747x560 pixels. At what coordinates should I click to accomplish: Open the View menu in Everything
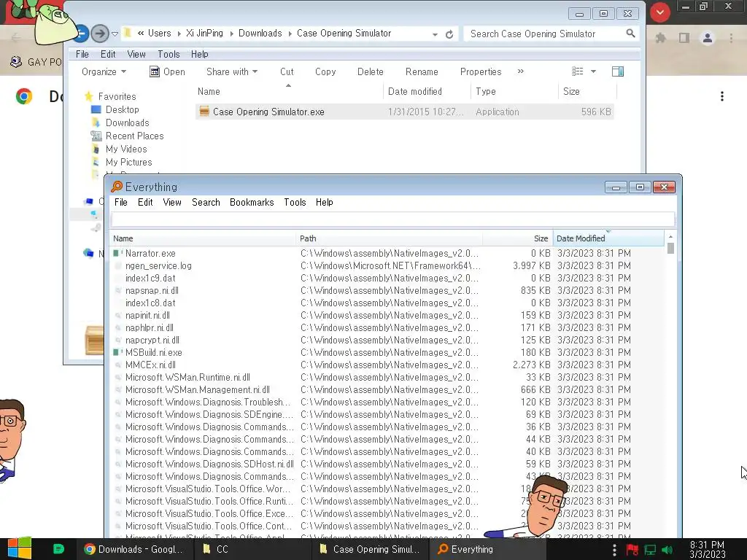click(x=172, y=202)
